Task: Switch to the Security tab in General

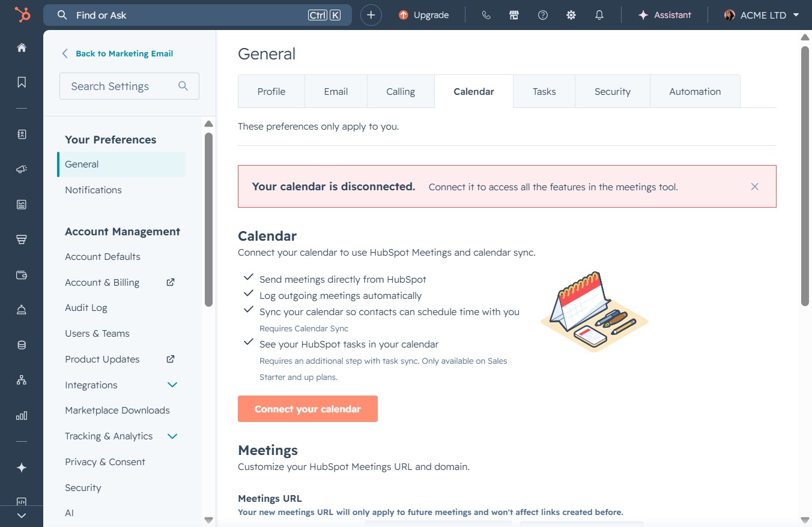Action: [x=613, y=91]
